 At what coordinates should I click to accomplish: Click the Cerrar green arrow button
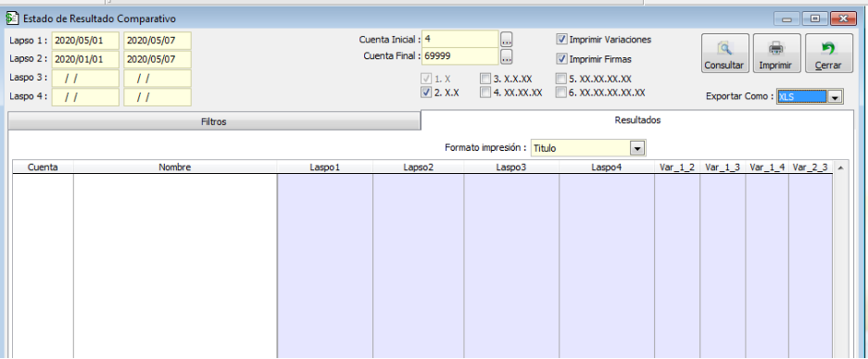828,53
